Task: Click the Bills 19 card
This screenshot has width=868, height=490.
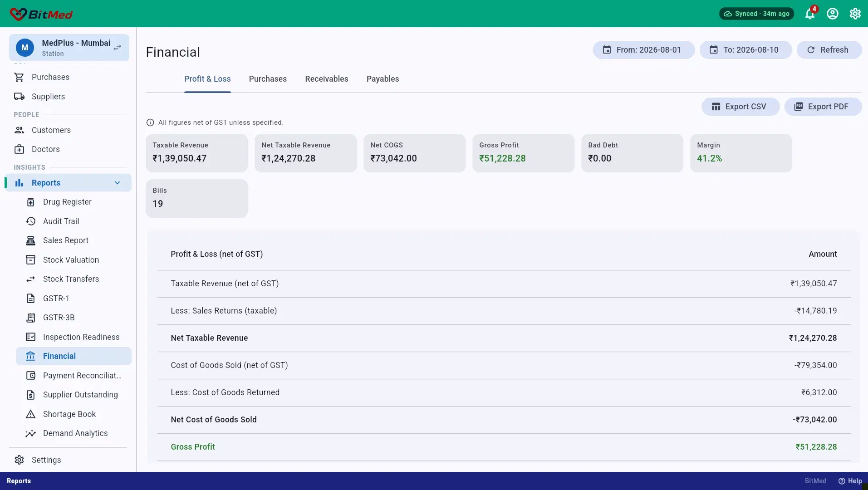Action: click(x=196, y=198)
